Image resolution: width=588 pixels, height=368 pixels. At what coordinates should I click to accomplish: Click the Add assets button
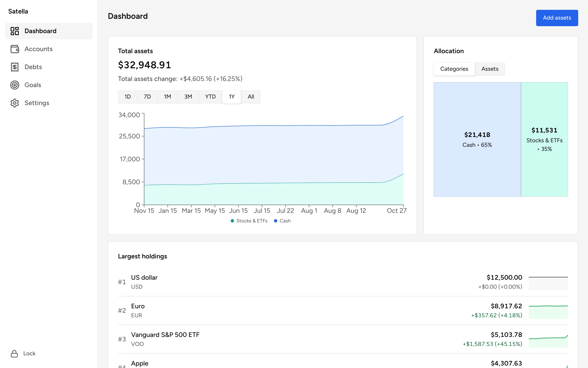(x=557, y=18)
